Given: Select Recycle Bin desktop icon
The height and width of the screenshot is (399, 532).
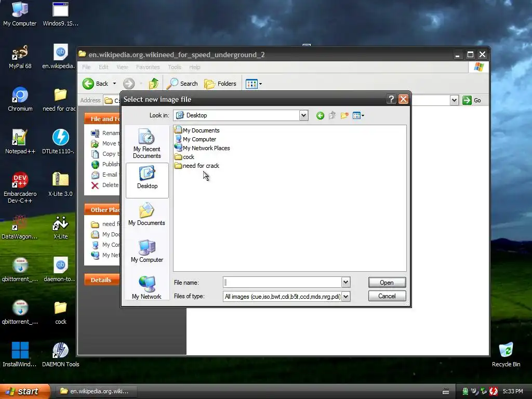Looking at the screenshot, I should point(506,355).
